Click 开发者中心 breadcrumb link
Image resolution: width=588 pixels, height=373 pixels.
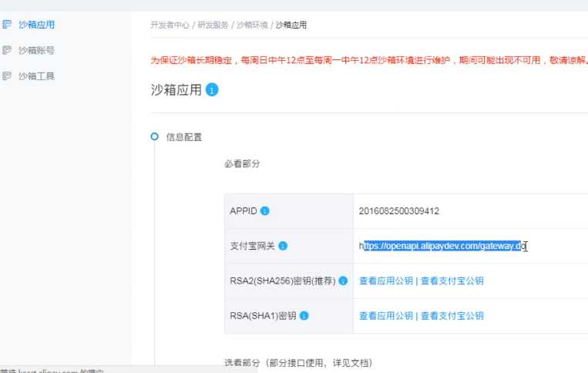(170, 25)
